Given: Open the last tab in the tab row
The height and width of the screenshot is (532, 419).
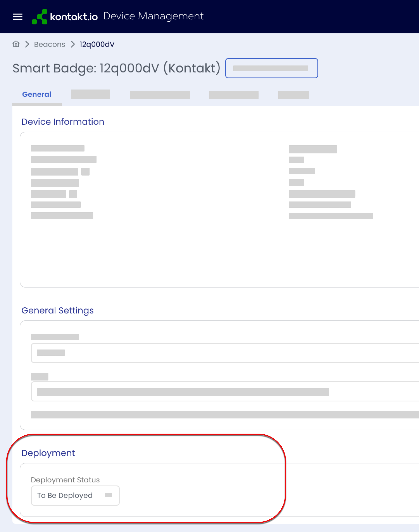Looking at the screenshot, I should coord(293,95).
